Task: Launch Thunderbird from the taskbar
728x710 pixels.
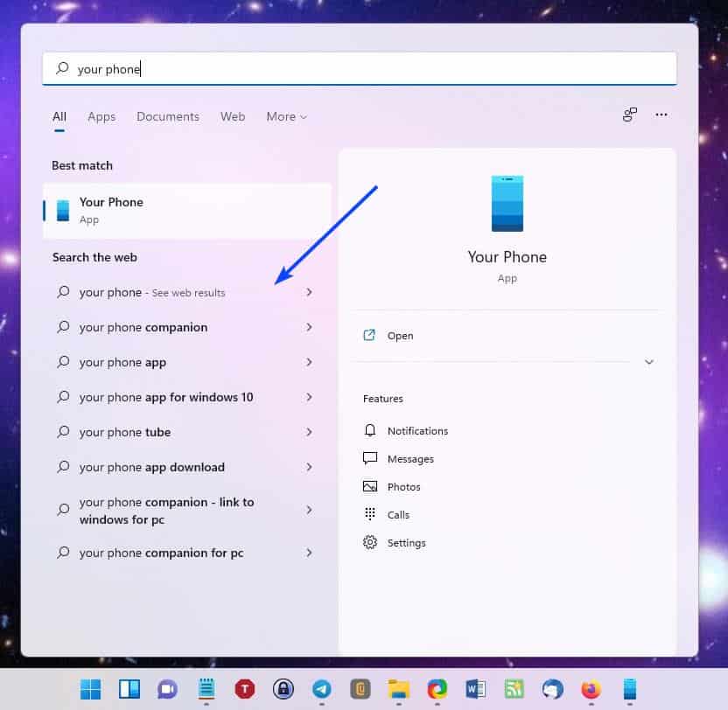Action: point(552,689)
